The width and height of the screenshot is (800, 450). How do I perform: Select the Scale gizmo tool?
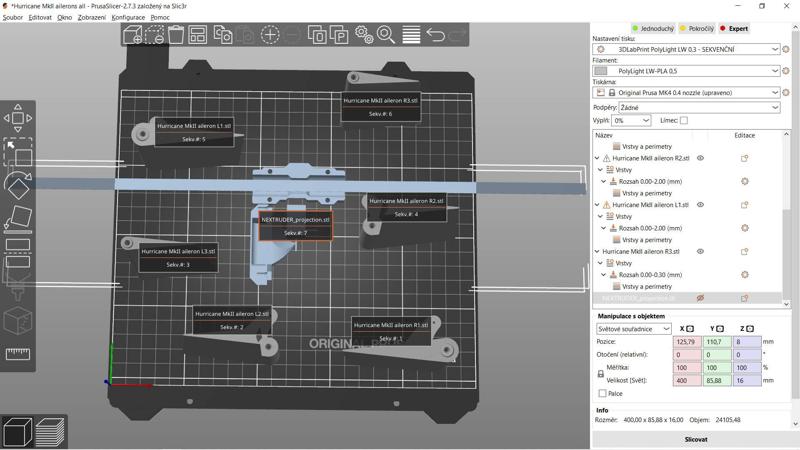point(18,152)
